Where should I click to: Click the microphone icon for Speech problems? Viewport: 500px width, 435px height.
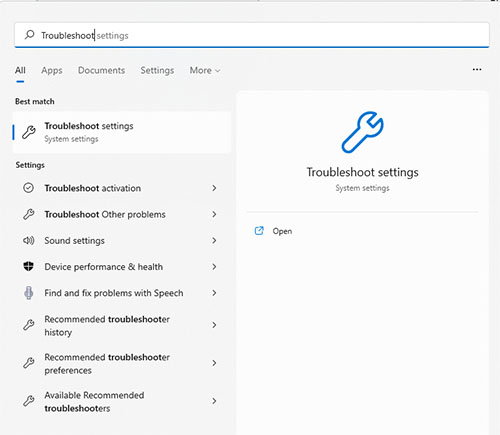tap(29, 293)
